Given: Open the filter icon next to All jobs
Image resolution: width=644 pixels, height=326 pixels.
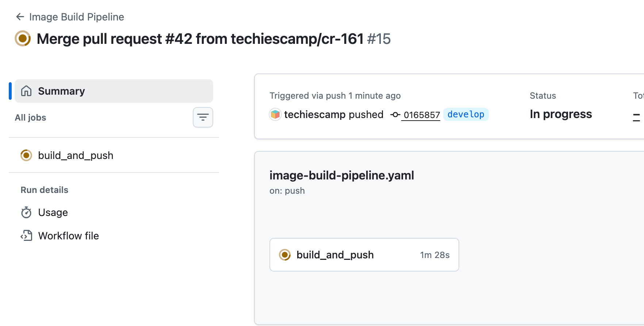Looking at the screenshot, I should point(203,117).
